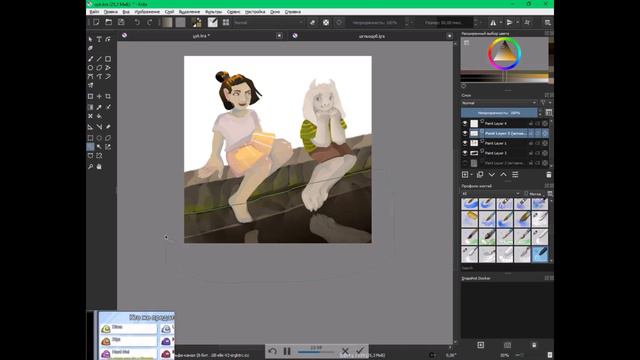
Task: Add a new layer with the plus button
Action: (x=465, y=175)
